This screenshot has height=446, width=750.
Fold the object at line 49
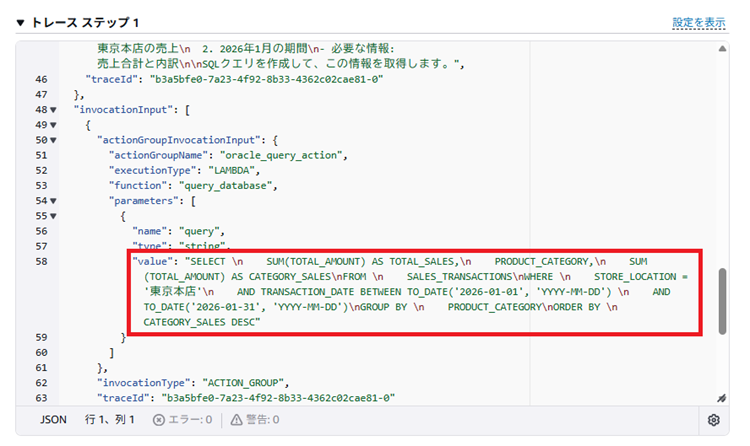click(x=53, y=125)
